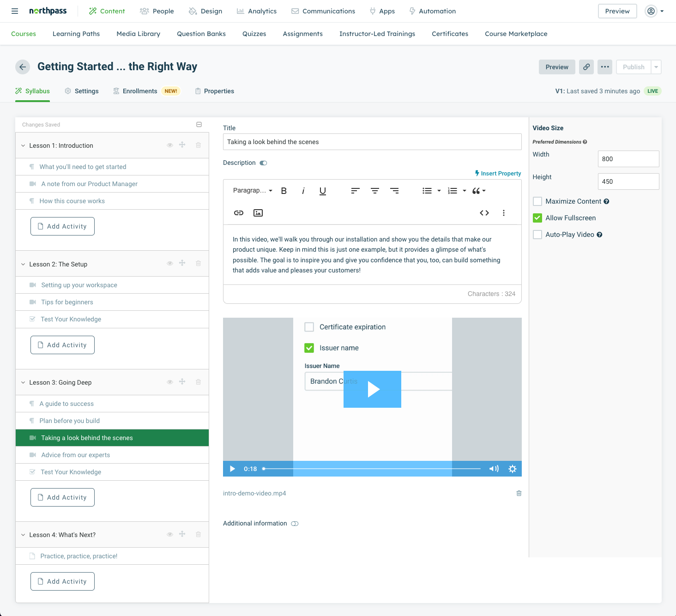The height and width of the screenshot is (616, 676).
Task: Uncheck Allow Fullscreen option
Action: tap(537, 218)
